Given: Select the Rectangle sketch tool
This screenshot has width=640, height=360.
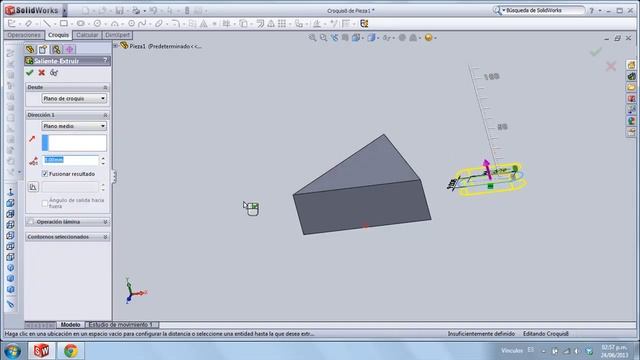Looking at the screenshot, I should click(64, 24).
